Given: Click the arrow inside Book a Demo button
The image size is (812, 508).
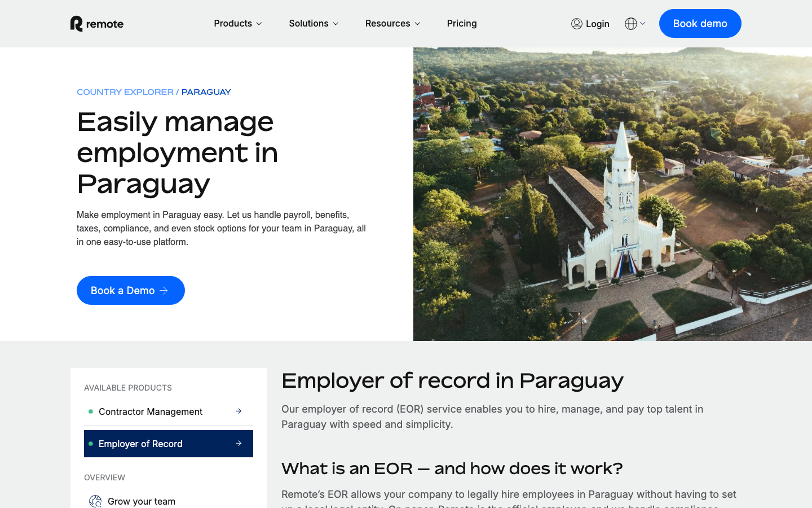Looking at the screenshot, I should (x=164, y=291).
